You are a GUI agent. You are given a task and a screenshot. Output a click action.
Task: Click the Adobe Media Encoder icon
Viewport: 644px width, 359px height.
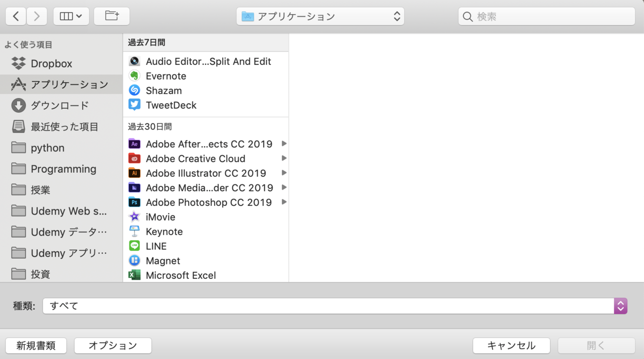tap(134, 188)
